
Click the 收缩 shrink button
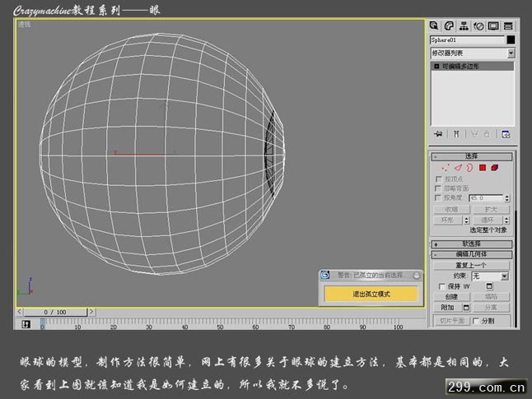point(451,210)
